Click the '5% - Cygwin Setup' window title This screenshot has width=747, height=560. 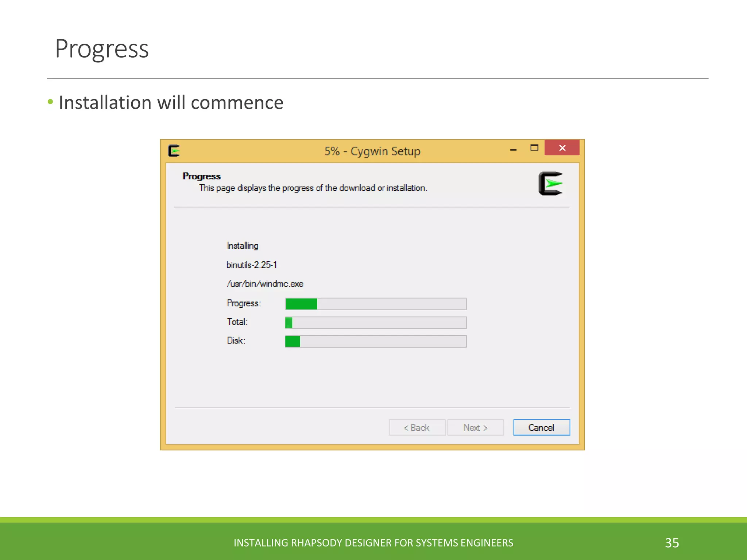click(372, 151)
